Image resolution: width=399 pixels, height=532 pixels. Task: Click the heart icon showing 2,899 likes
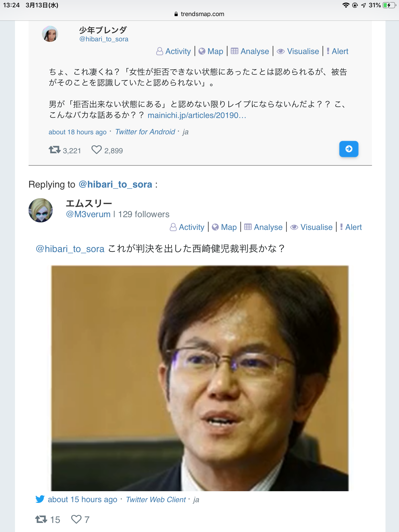pos(96,150)
